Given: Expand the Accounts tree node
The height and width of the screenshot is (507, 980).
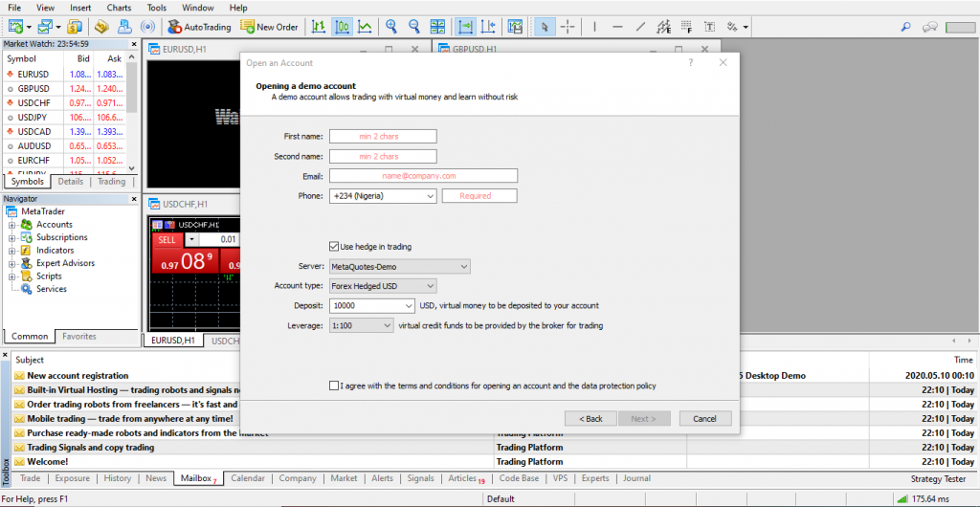Looking at the screenshot, I should 11,225.
